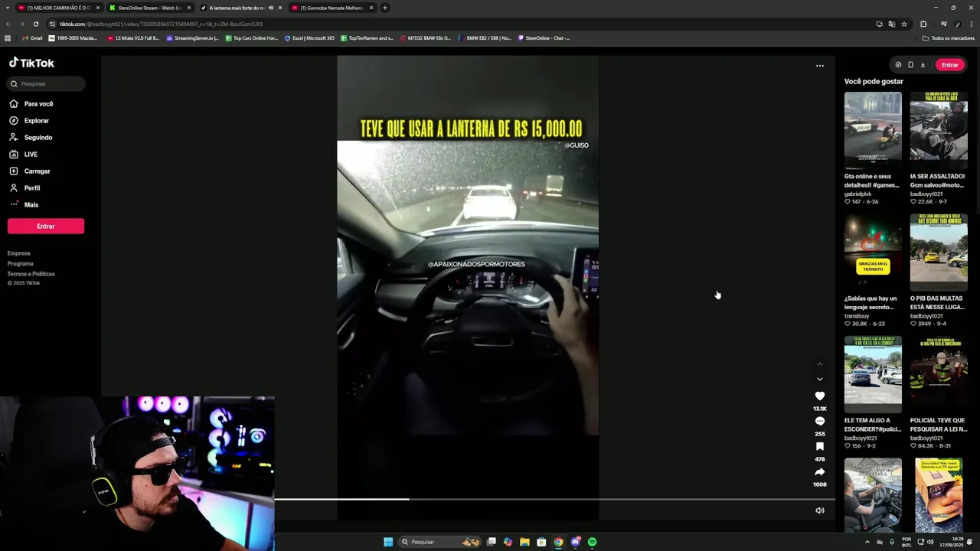Open the Perfil page
The image size is (980, 551).
coord(25,188)
